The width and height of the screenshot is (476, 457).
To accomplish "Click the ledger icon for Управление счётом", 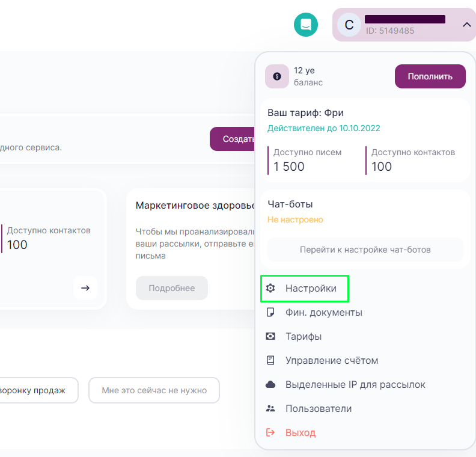I will pos(270,361).
